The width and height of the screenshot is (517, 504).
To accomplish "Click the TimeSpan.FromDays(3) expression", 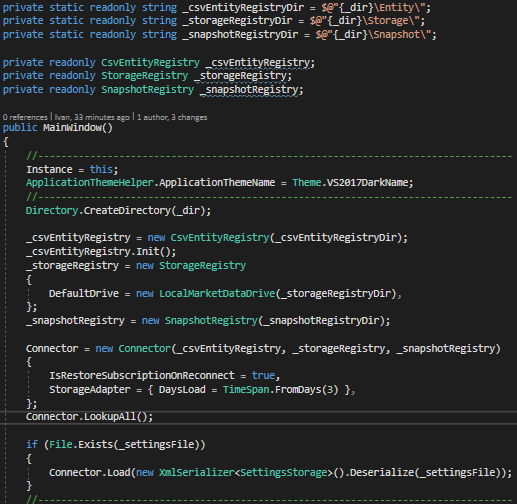I will point(281,390).
